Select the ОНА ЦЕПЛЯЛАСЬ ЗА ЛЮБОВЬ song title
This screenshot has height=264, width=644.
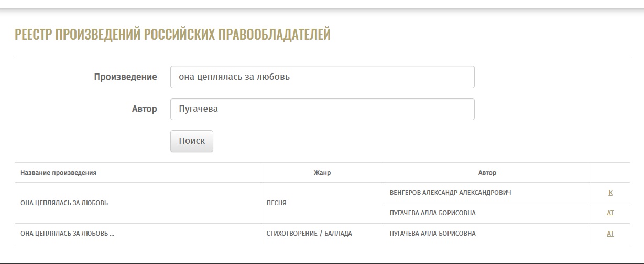64,203
